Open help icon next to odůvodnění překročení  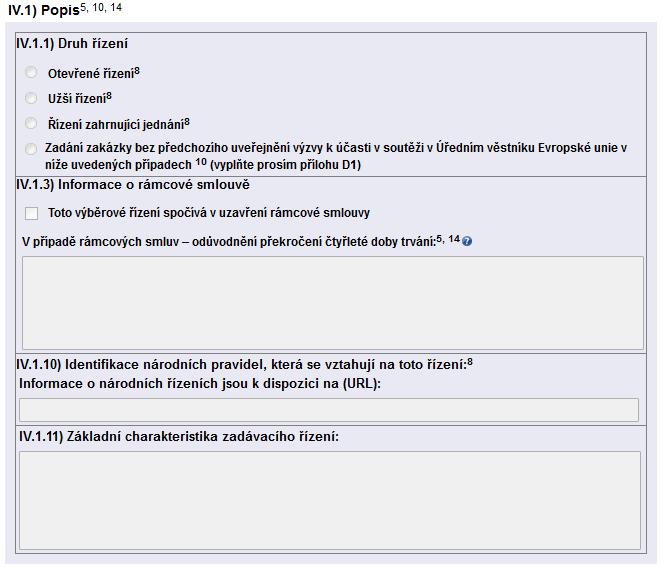[467, 241]
